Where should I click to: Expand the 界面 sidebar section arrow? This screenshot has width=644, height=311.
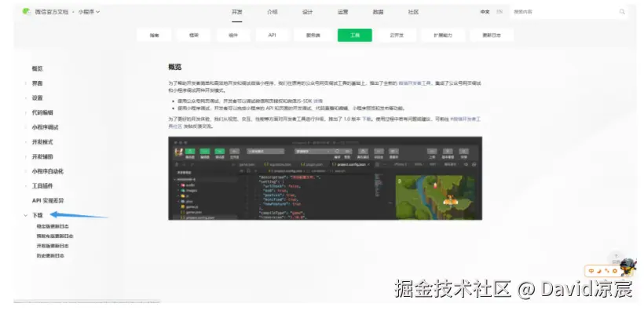point(25,83)
